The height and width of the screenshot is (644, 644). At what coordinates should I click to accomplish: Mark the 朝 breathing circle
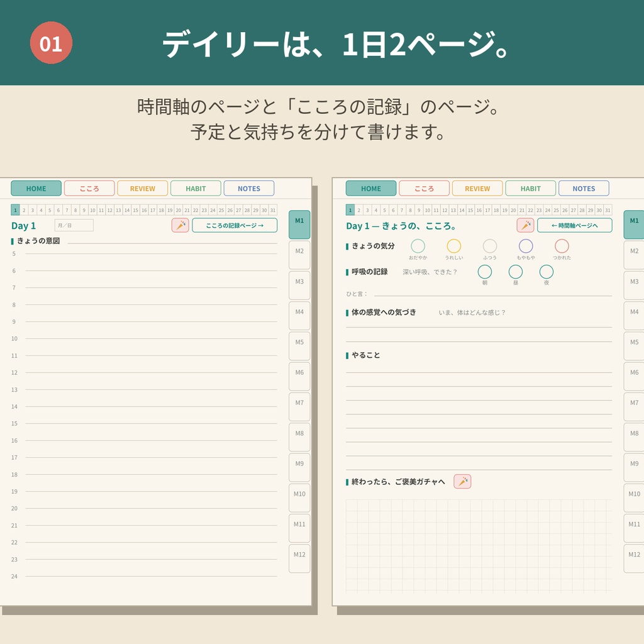pyautogui.click(x=485, y=272)
